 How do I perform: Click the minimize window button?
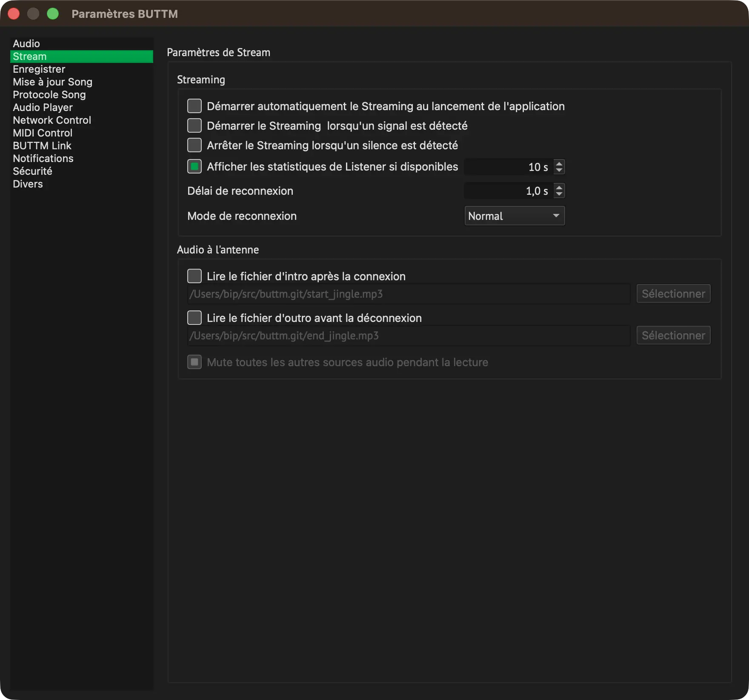click(33, 14)
